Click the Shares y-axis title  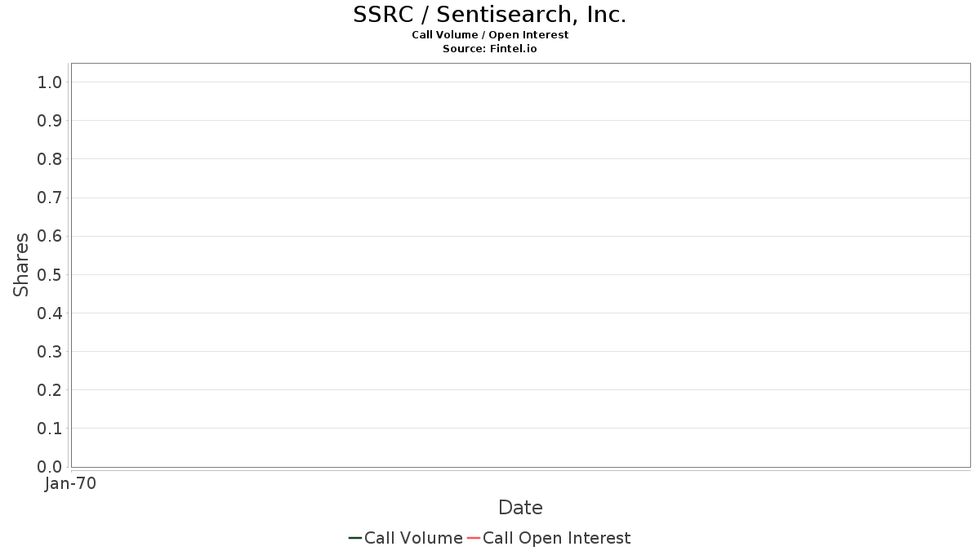[x=21, y=264]
